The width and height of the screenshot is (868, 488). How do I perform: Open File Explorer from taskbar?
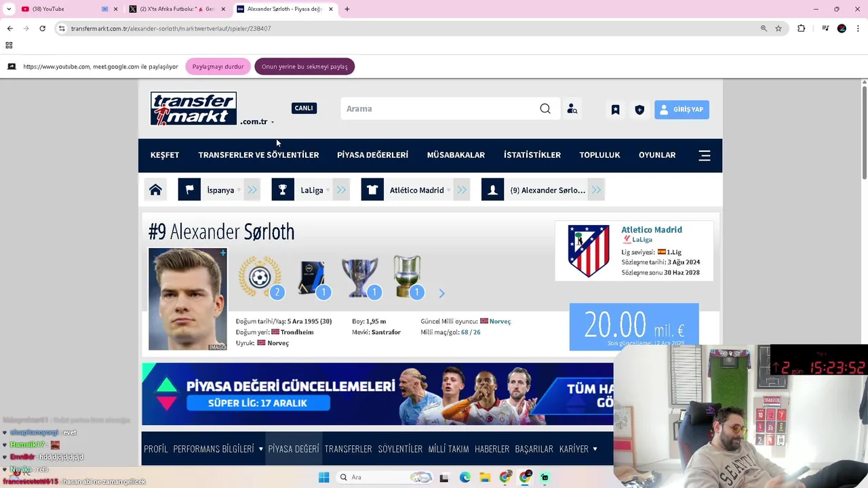point(485,477)
